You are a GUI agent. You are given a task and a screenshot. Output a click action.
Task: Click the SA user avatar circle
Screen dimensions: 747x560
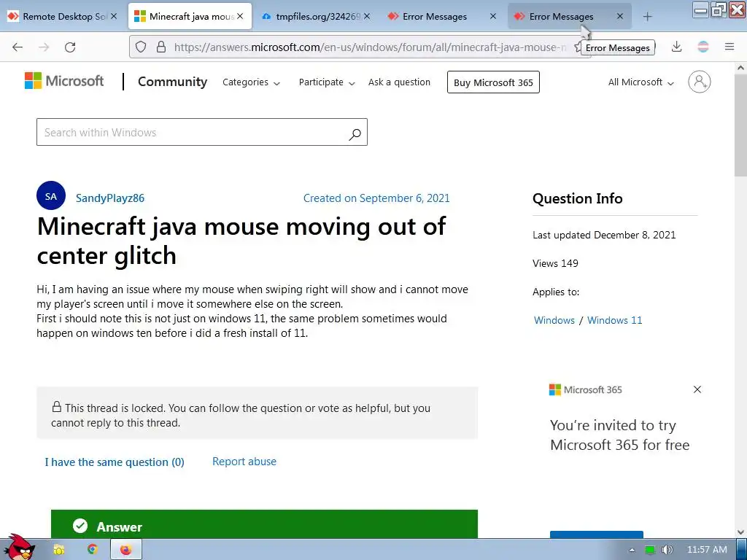[x=51, y=195]
